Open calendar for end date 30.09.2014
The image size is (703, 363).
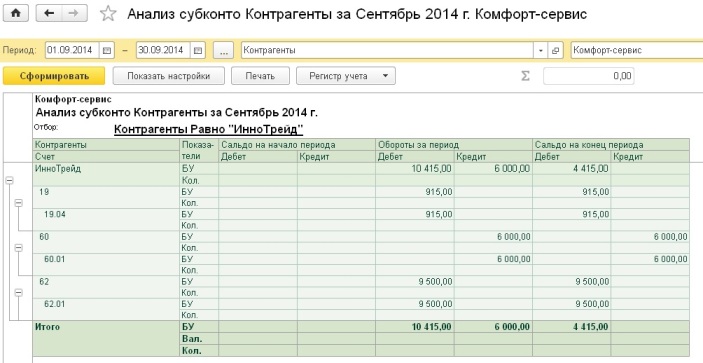tap(198, 50)
